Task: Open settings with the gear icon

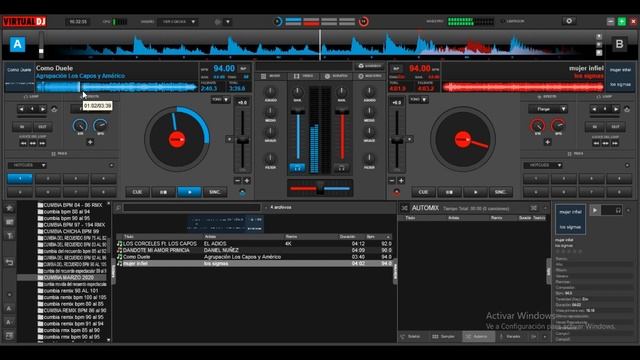Action: (x=569, y=21)
